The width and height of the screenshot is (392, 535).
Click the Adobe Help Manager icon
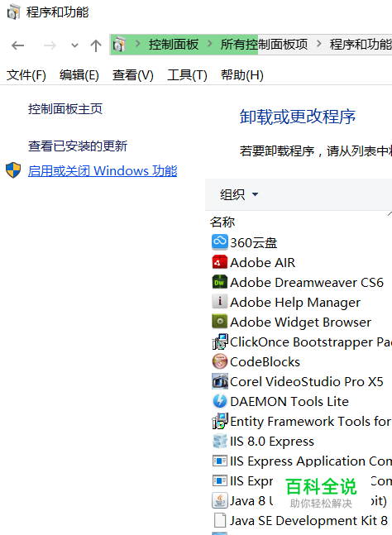click(219, 302)
